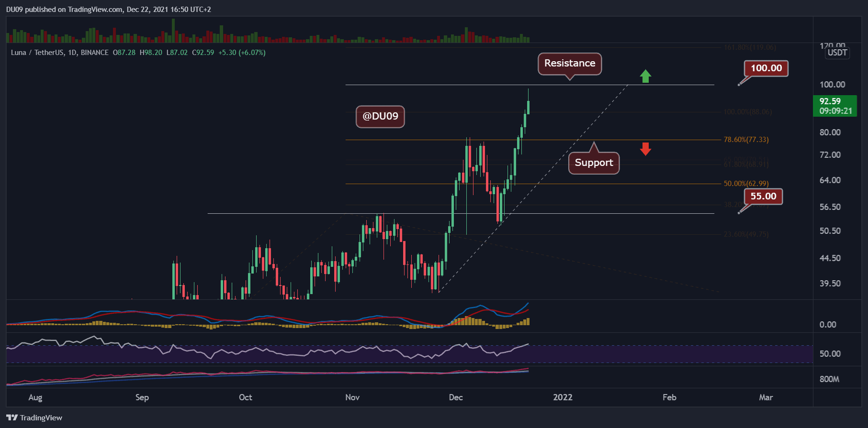Click the Aug label on time axis
868x428 pixels.
click(35, 397)
